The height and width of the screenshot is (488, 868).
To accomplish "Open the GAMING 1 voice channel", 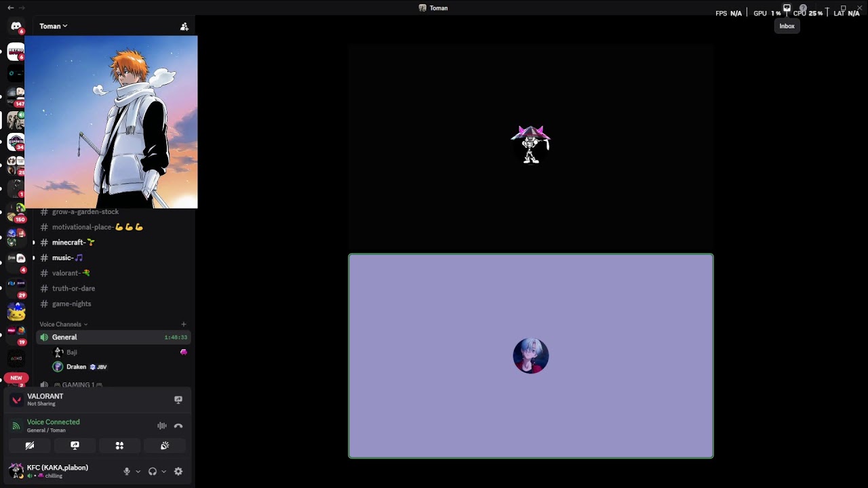I will (78, 384).
